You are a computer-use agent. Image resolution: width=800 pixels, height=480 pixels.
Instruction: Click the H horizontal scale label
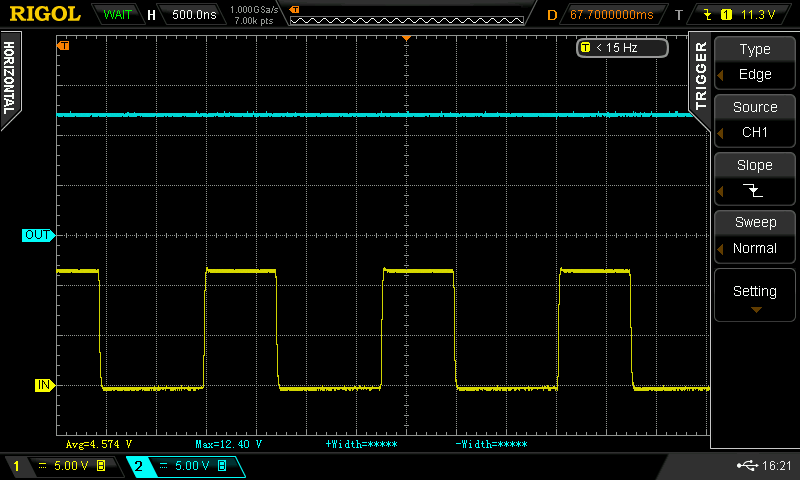[x=151, y=15]
